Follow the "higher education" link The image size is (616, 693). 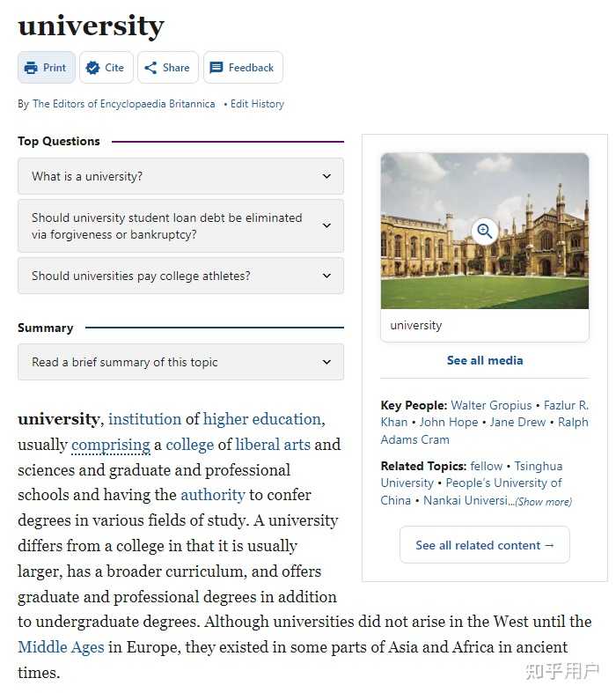pyautogui.click(x=262, y=419)
